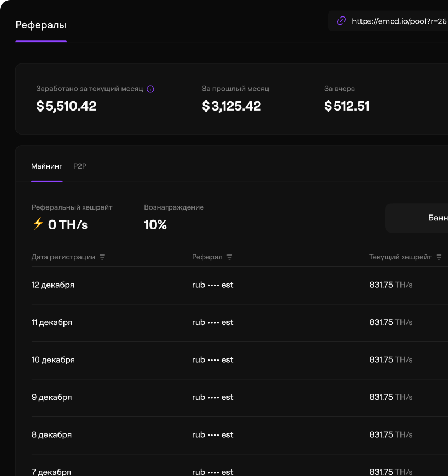This screenshot has height=476, width=448.
Task: Select the 7 декабря row date
Action: pyautogui.click(x=51, y=472)
